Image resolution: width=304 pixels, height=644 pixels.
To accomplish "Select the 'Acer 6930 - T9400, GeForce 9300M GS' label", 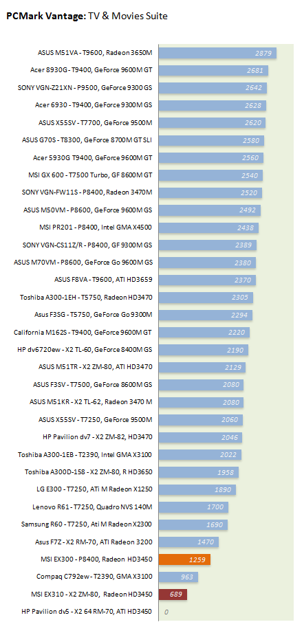I will (x=94, y=105).
